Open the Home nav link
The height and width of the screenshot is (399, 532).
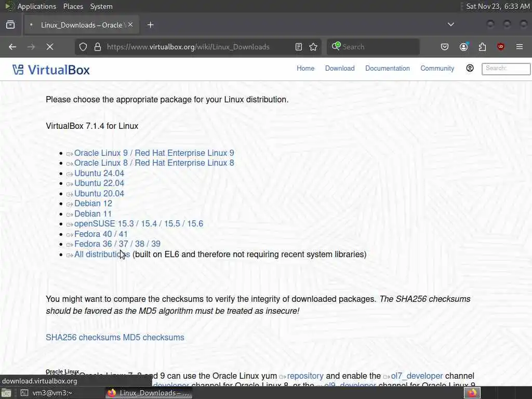pyautogui.click(x=305, y=68)
